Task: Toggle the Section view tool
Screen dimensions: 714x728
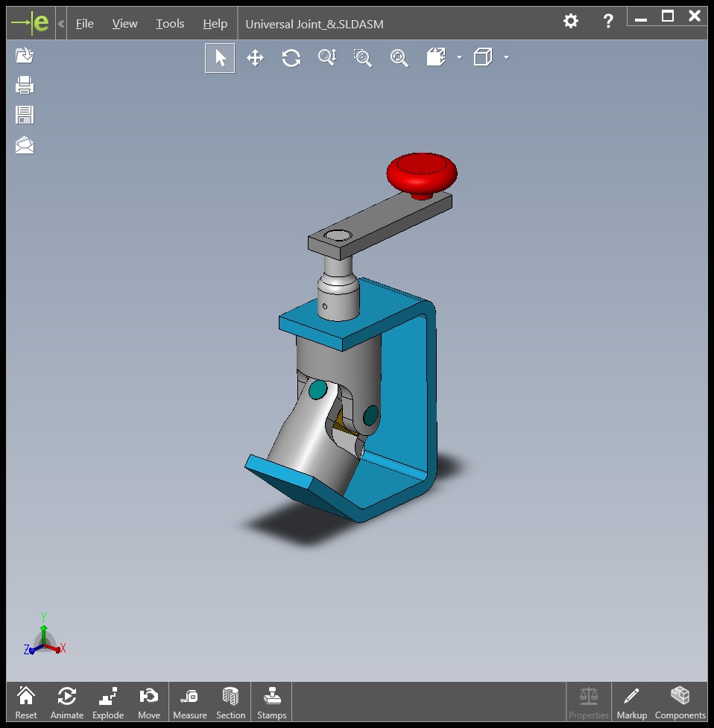Action: [x=230, y=703]
